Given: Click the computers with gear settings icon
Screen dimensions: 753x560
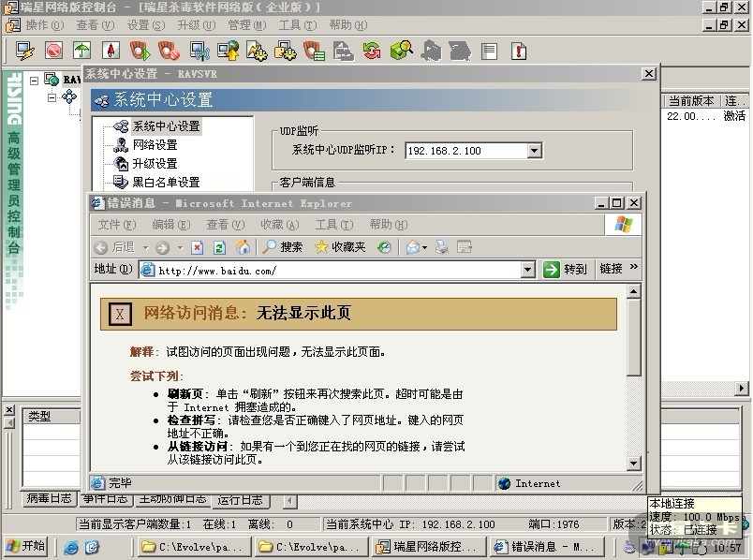Looking at the screenshot, I should [286, 51].
